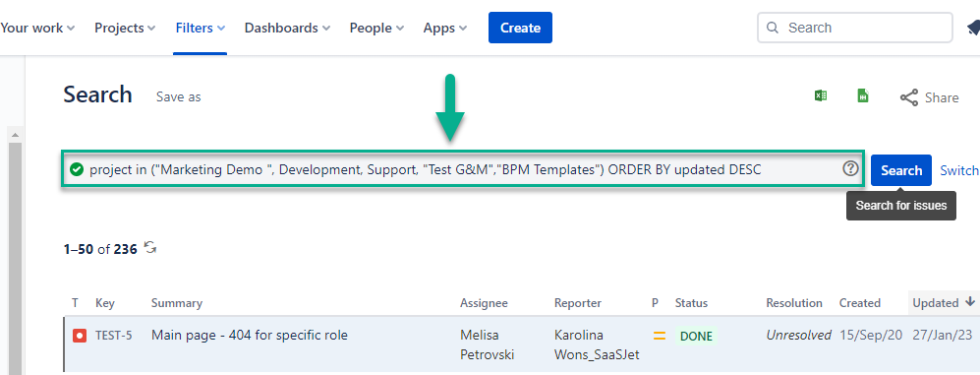This screenshot has width=980, height=375.
Task: Sort by the Status column header
Action: (691, 303)
